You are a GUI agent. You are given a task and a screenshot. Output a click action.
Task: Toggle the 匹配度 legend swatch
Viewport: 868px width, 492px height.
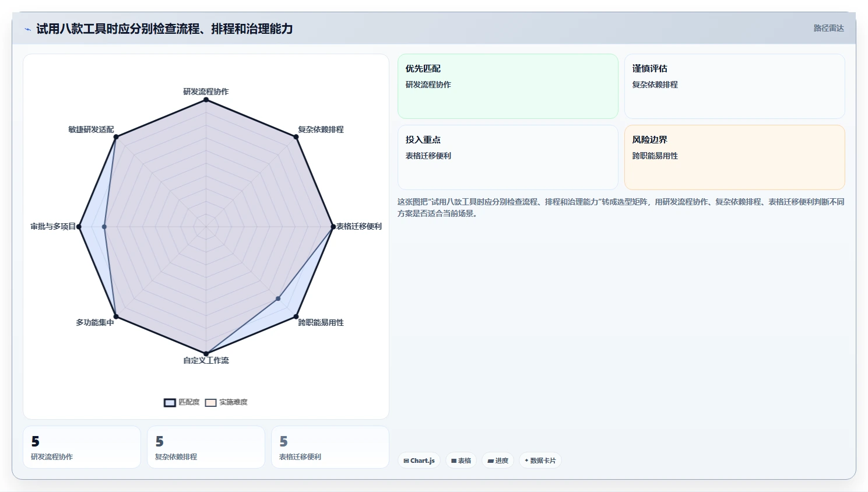[170, 402]
